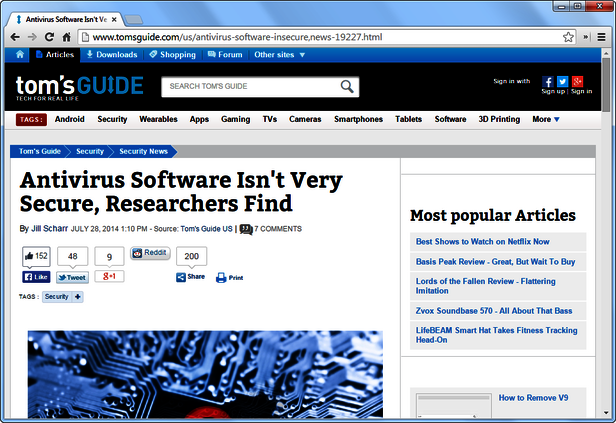Expand the Other sites dropdown
This screenshot has width=616, height=423.
tap(280, 55)
